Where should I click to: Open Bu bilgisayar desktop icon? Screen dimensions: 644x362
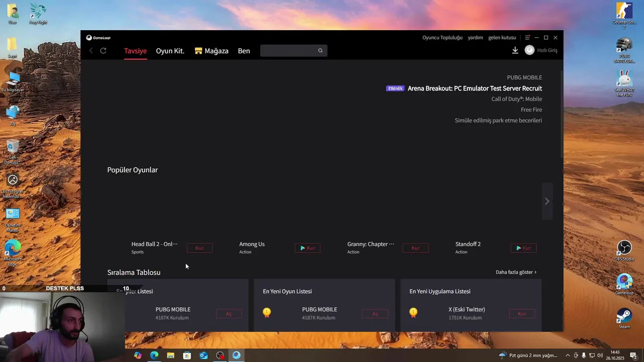click(x=13, y=81)
